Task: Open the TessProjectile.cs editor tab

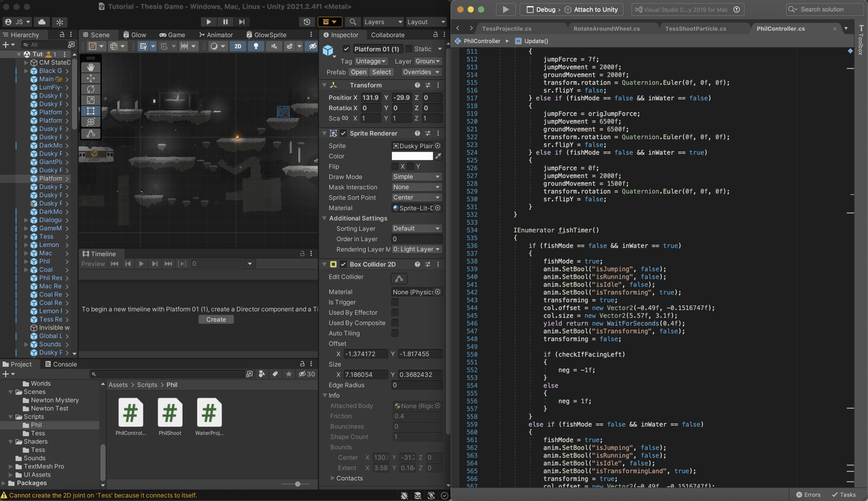Action: click(x=506, y=28)
